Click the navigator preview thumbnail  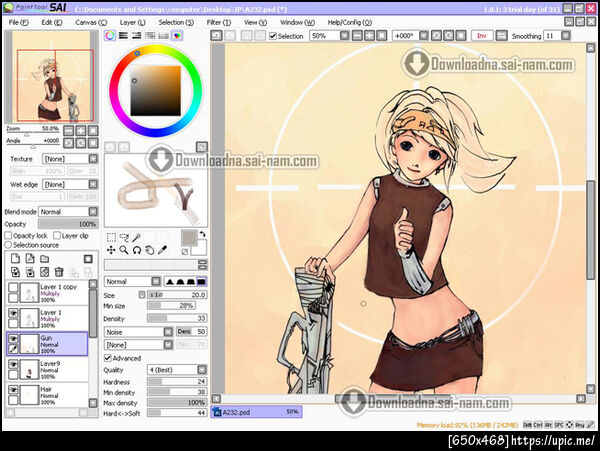point(51,77)
